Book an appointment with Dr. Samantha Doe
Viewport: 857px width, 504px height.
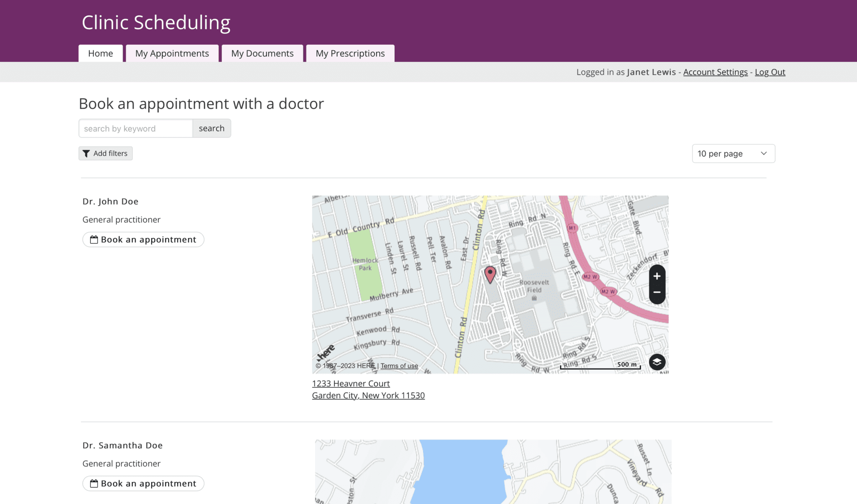[x=143, y=483]
